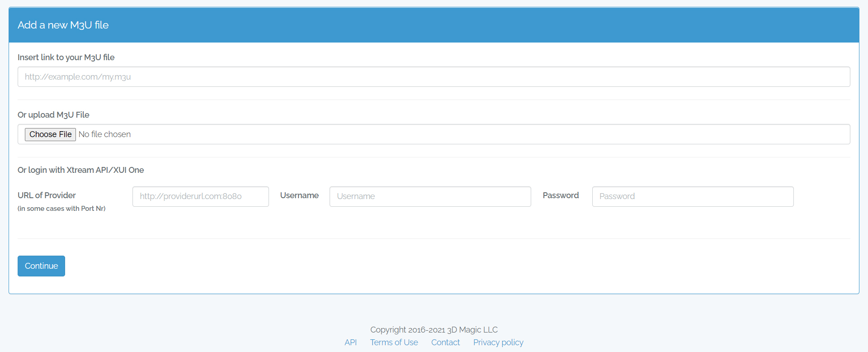Click the 3D Magic LLC copyright text

434,330
